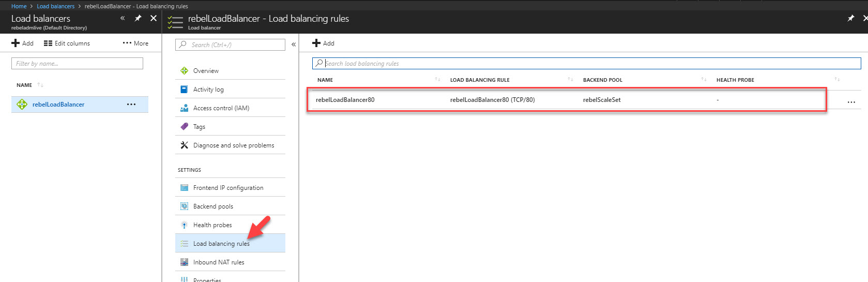Click the Properties bars icon
The height and width of the screenshot is (282, 868).
click(x=184, y=279)
